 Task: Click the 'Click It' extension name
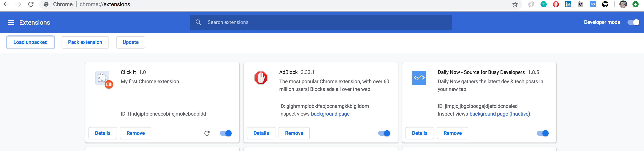pos(128,72)
